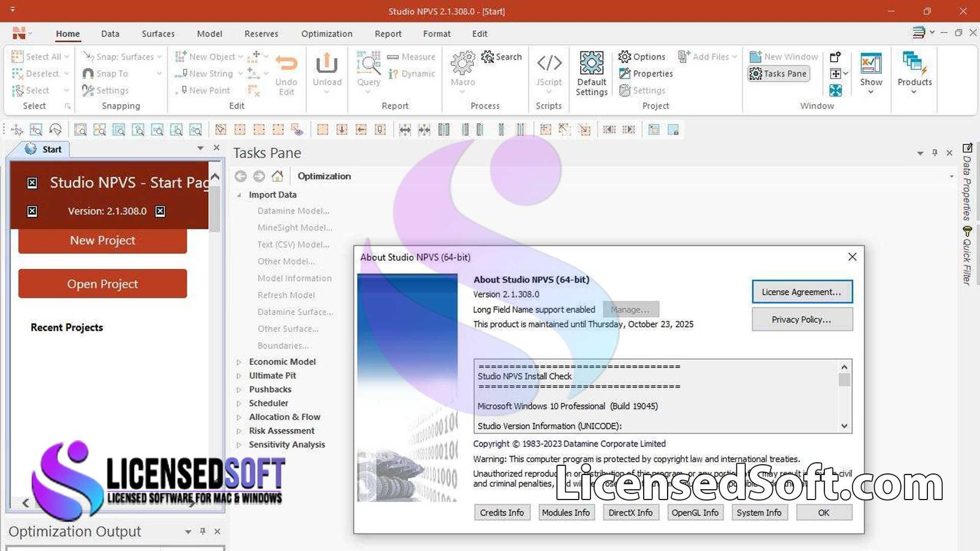Open project Options
Screen dimensions: 980x551
(x=642, y=57)
